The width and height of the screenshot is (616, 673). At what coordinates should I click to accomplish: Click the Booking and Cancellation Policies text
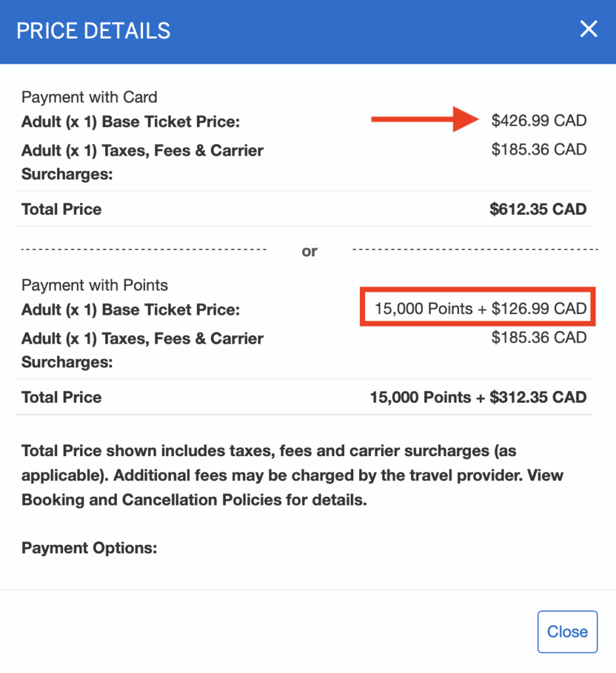[x=190, y=499]
